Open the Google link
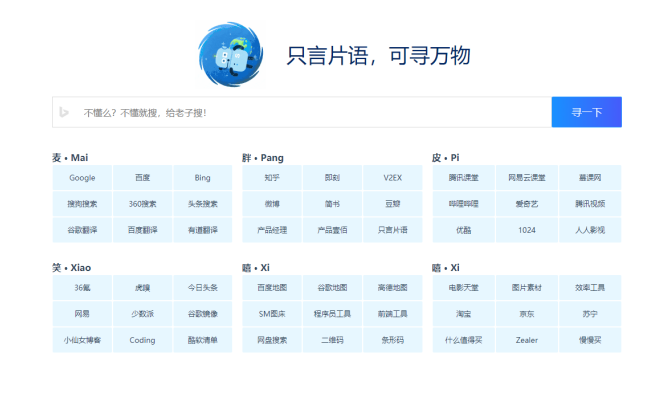The image size is (658, 403). pos(82,178)
